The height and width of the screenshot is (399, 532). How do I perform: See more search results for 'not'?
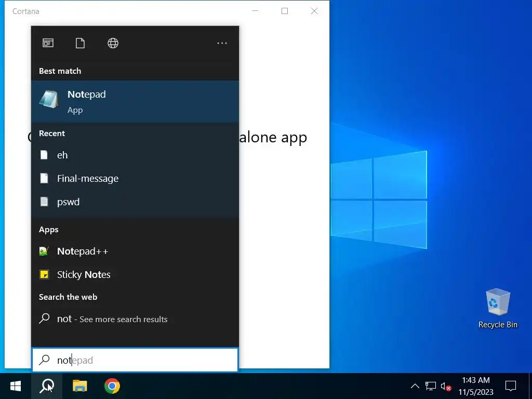(x=135, y=319)
